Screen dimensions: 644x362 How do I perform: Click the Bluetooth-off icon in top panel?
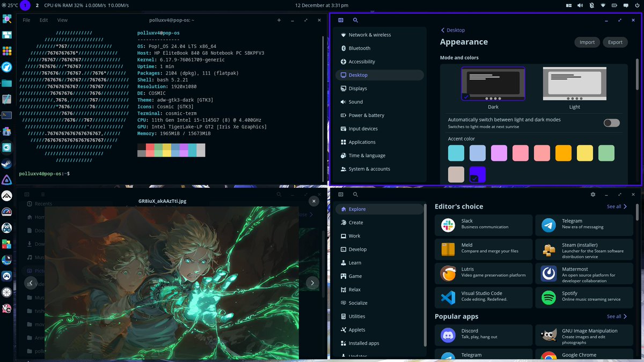point(591,5)
